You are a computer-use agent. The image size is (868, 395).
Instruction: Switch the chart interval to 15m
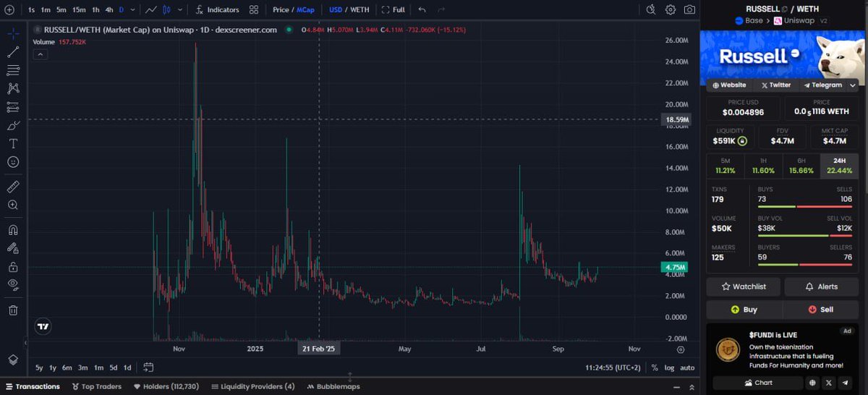79,10
